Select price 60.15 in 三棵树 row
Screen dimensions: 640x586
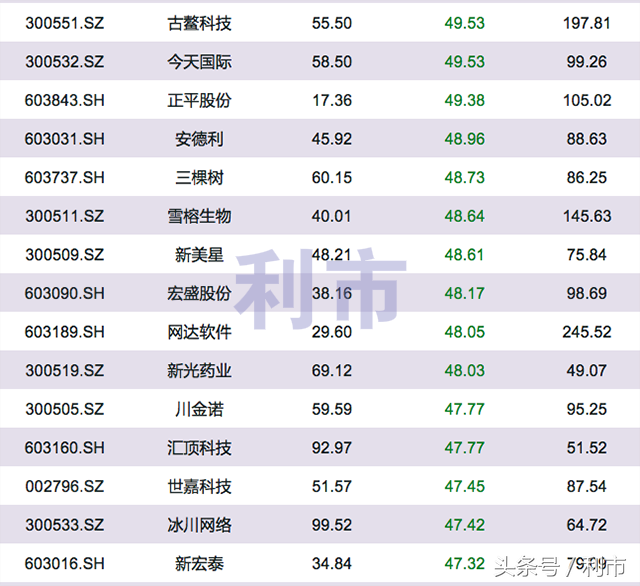click(x=331, y=178)
